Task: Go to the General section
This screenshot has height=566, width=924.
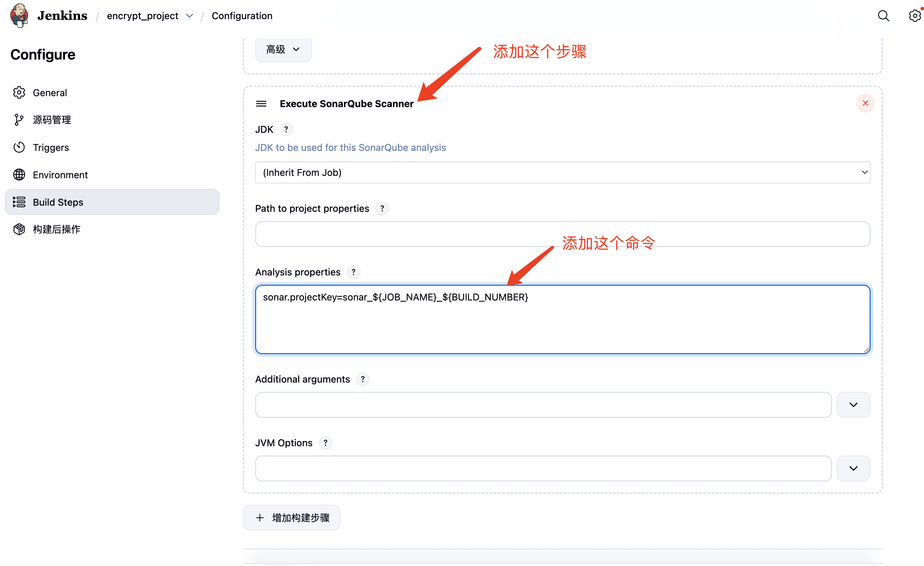Action: 50,93
